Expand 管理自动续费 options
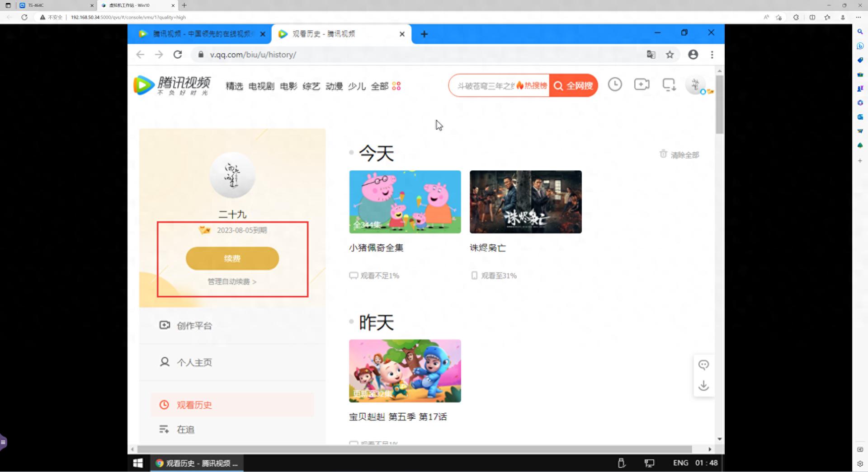Image resolution: width=868 pixels, height=472 pixels. pyautogui.click(x=232, y=281)
